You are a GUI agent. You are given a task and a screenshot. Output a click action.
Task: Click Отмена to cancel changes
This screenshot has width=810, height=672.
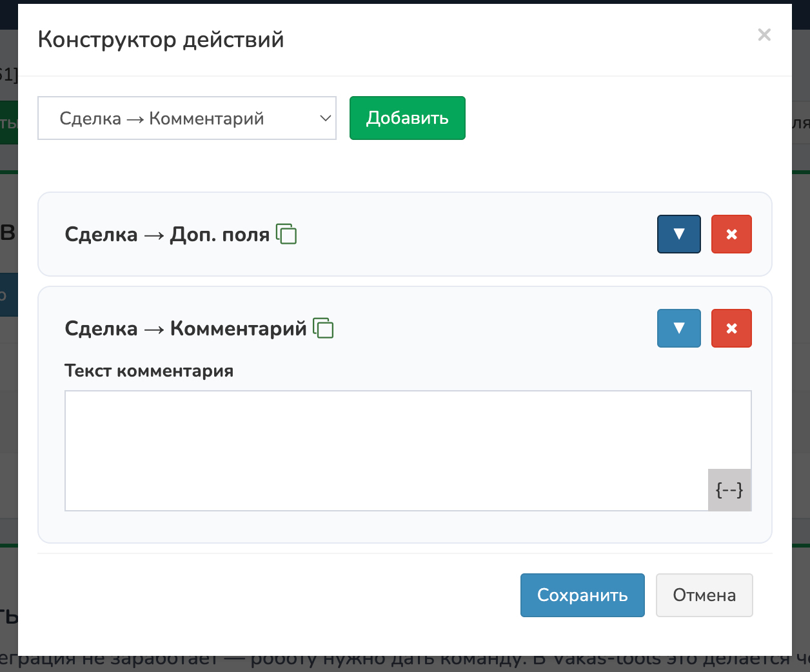(x=704, y=595)
